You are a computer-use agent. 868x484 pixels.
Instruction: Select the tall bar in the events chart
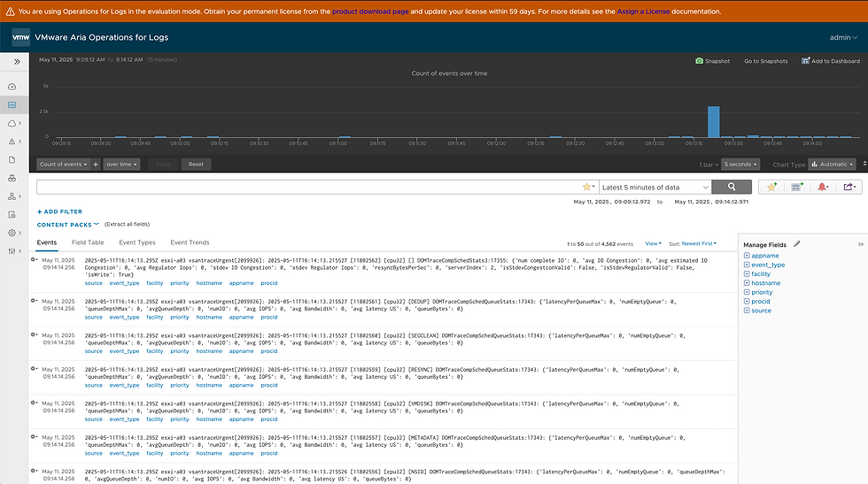point(714,122)
